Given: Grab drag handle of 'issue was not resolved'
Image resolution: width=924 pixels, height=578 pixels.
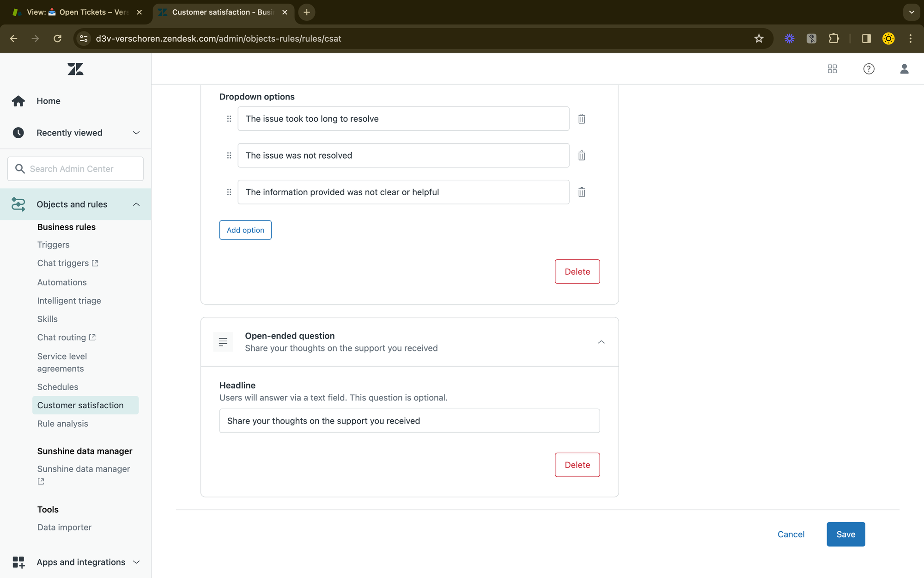Looking at the screenshot, I should [229, 155].
